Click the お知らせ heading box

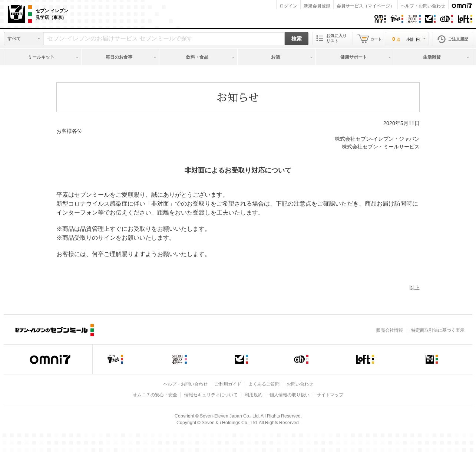(238, 97)
